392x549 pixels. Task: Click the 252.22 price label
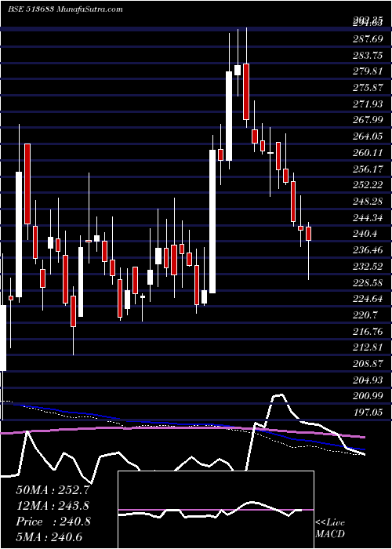[x=368, y=185]
